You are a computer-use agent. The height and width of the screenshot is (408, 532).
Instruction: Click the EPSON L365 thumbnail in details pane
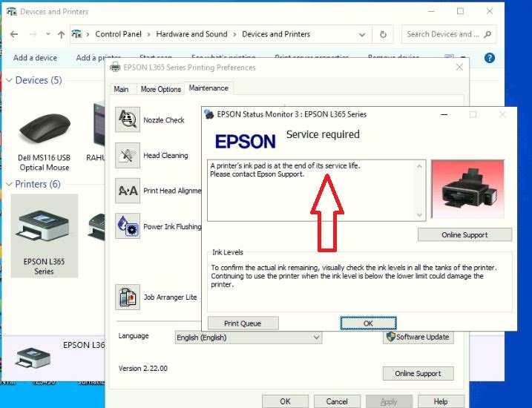tap(33, 358)
